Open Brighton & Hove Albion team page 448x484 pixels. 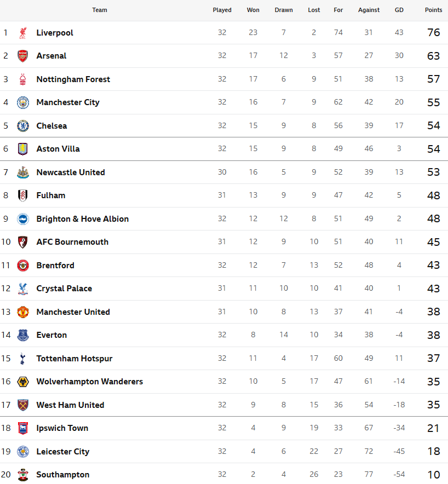click(83, 219)
